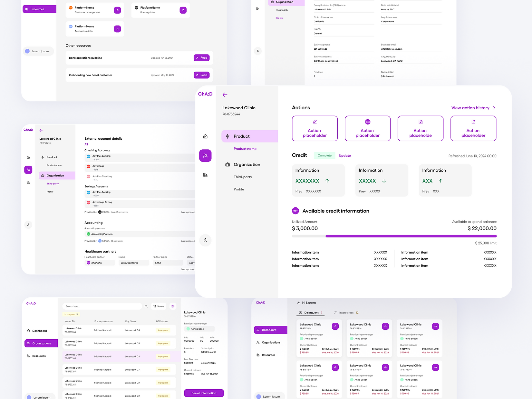Click the user profile icon in the large center sidebar
The width and height of the screenshot is (532, 399).
(x=205, y=240)
